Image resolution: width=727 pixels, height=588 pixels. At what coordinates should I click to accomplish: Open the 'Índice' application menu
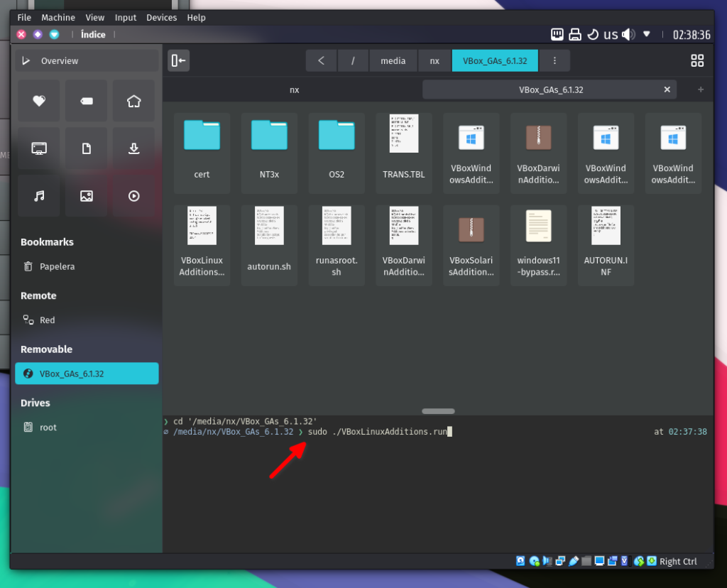pos(93,34)
